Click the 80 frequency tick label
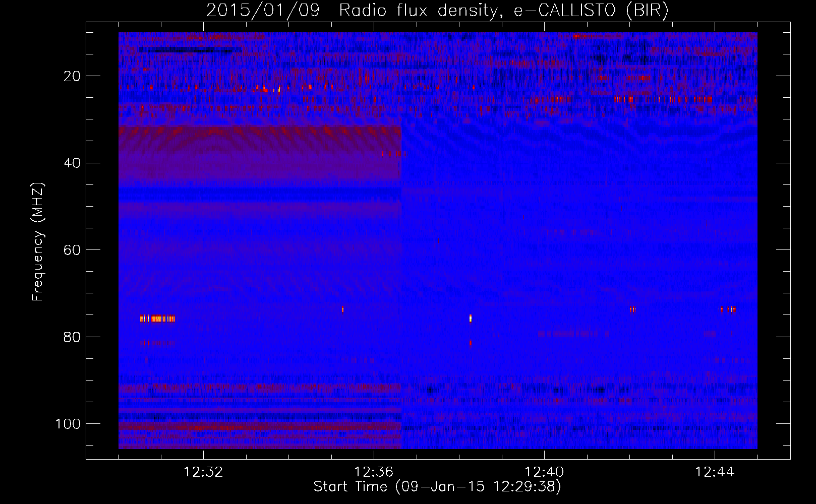The width and height of the screenshot is (816, 504). pyautogui.click(x=73, y=337)
